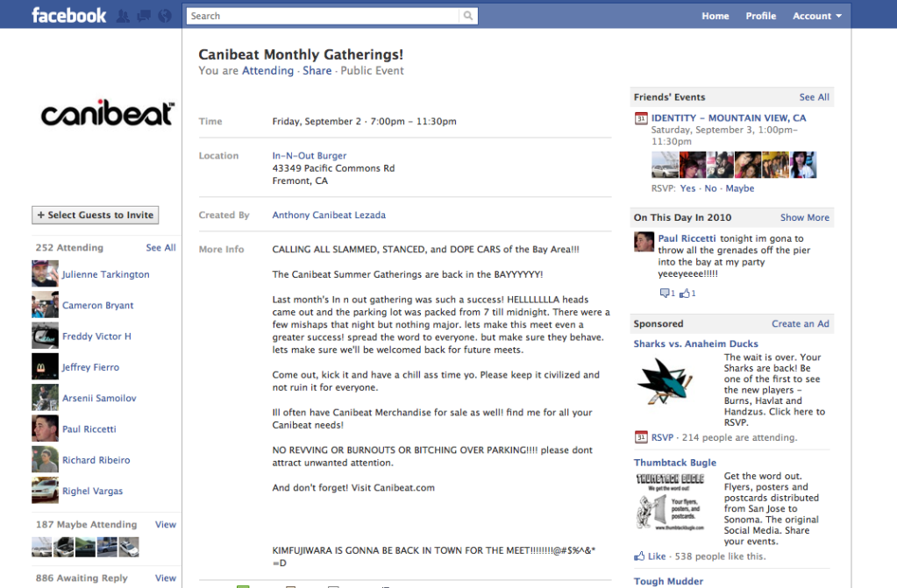897x588 pixels.
Task: Click the Thumbtack Bugle ad image
Action: tap(670, 502)
